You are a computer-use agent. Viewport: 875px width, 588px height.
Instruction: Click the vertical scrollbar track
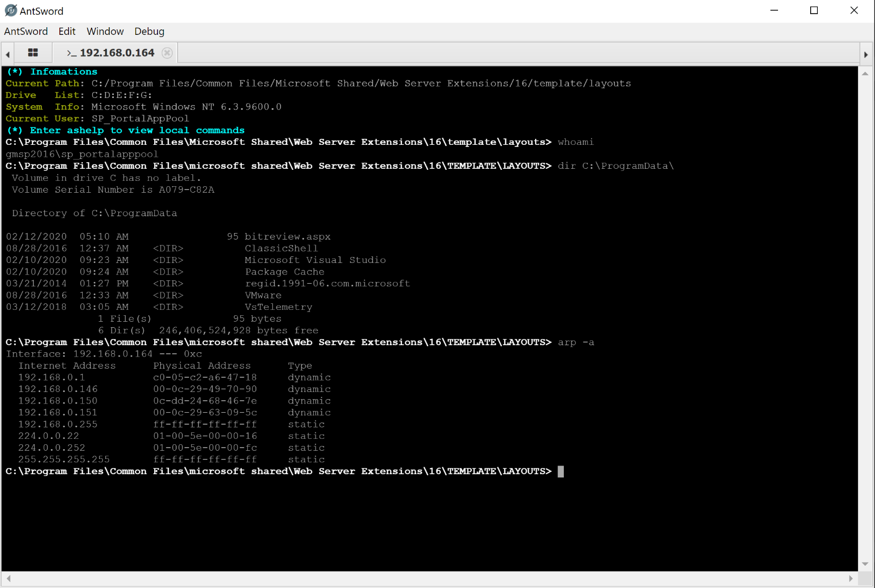[865, 316]
